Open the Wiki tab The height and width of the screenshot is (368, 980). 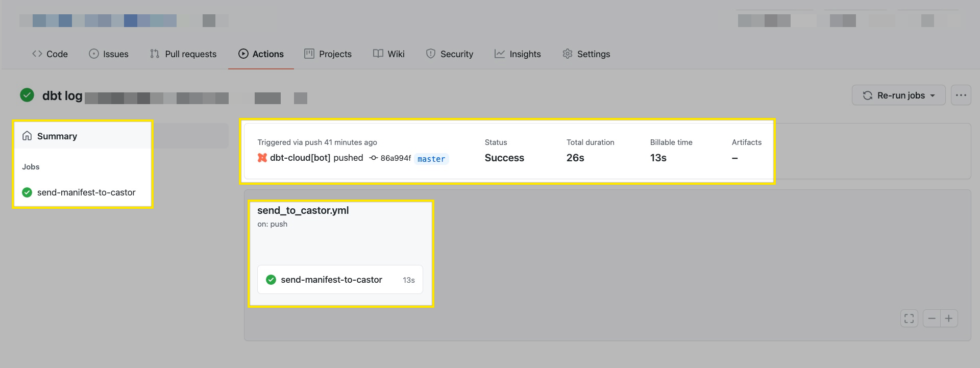point(389,54)
